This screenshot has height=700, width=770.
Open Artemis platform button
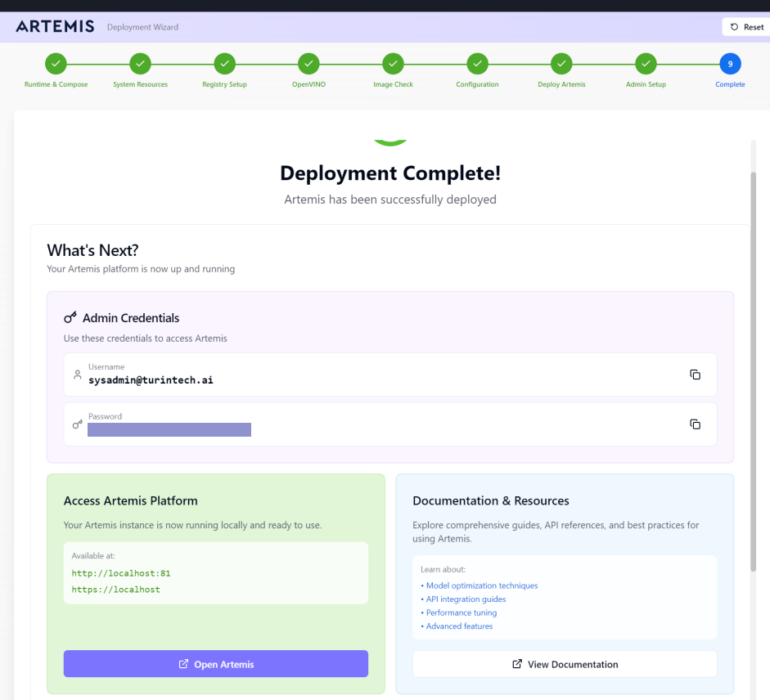(x=216, y=664)
